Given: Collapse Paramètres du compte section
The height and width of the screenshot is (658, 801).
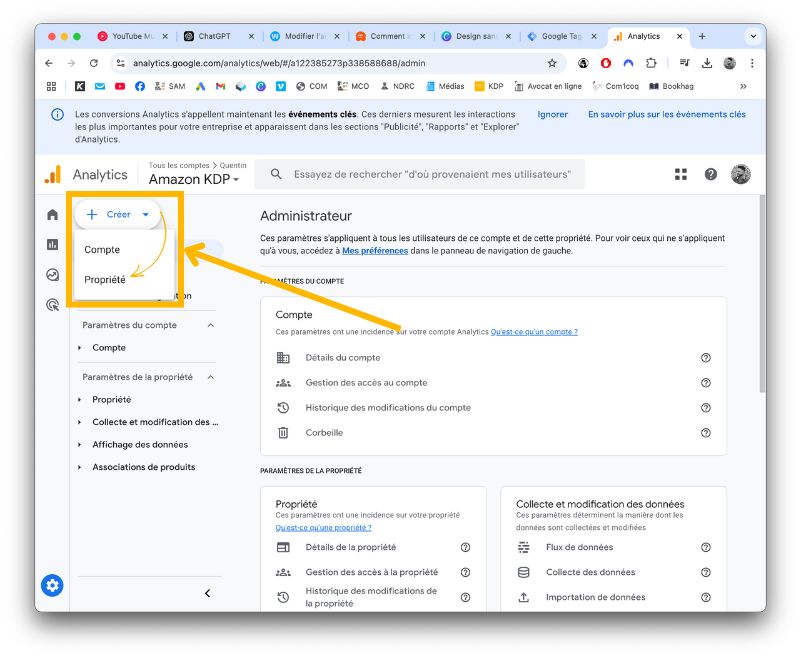Looking at the screenshot, I should (x=210, y=325).
